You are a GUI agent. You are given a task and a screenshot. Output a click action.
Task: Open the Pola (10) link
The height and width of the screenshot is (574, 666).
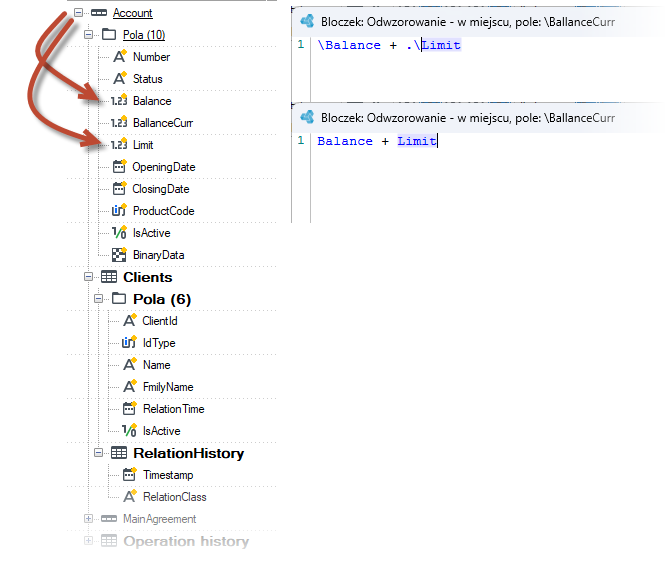pos(144,35)
